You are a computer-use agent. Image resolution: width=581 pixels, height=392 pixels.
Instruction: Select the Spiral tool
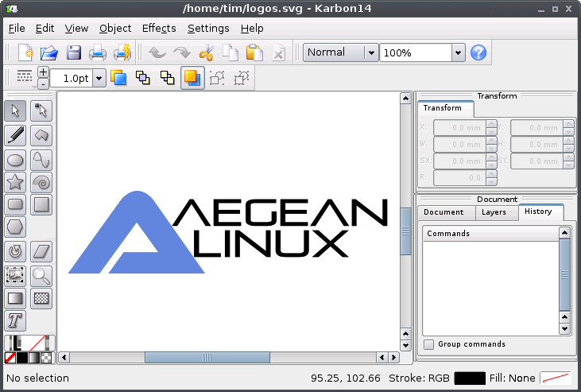41,182
